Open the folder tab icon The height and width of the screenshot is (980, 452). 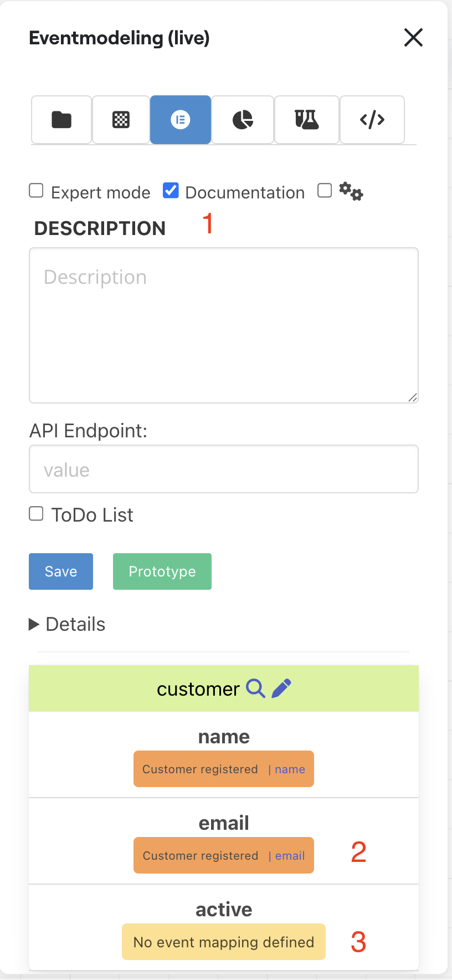tap(61, 120)
